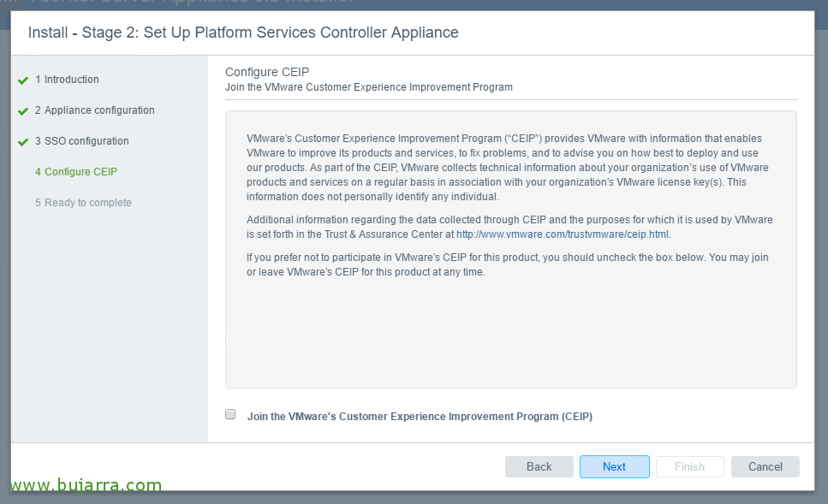This screenshot has height=504, width=828.
Task: Click the checkmark icon beside Appliance configuration
Action: point(23,111)
